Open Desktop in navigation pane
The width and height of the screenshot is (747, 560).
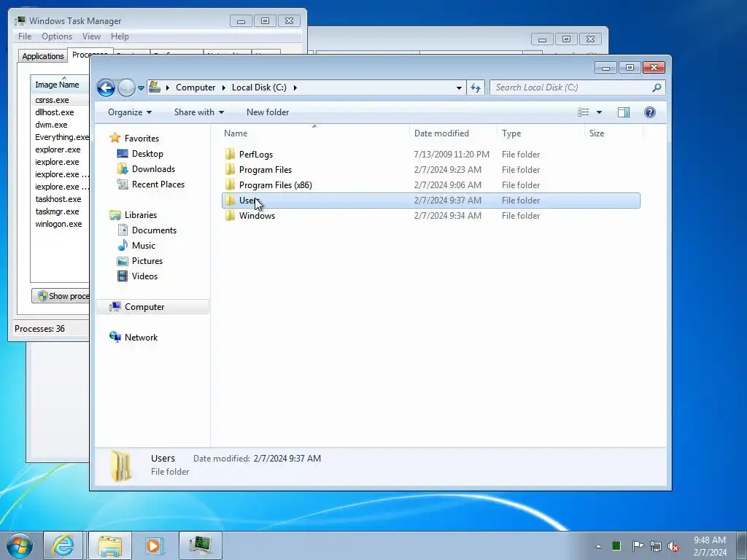(147, 154)
